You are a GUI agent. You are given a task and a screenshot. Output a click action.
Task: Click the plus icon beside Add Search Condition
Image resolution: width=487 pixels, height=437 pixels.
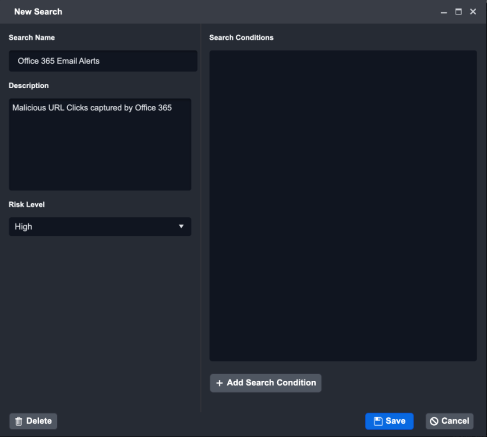(x=219, y=383)
